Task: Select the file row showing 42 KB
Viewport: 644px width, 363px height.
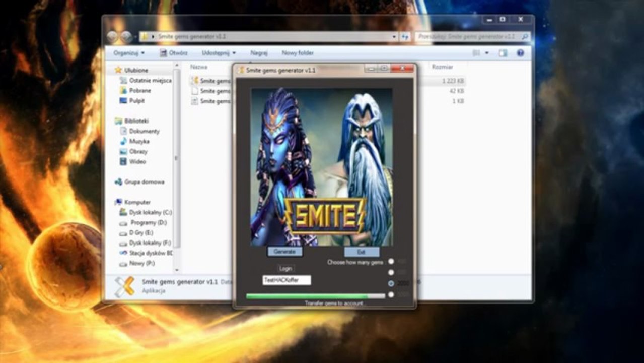Action: click(327, 91)
